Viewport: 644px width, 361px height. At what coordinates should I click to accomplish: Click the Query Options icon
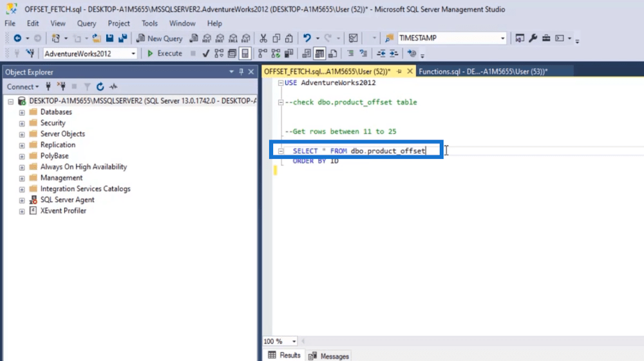pos(232,53)
